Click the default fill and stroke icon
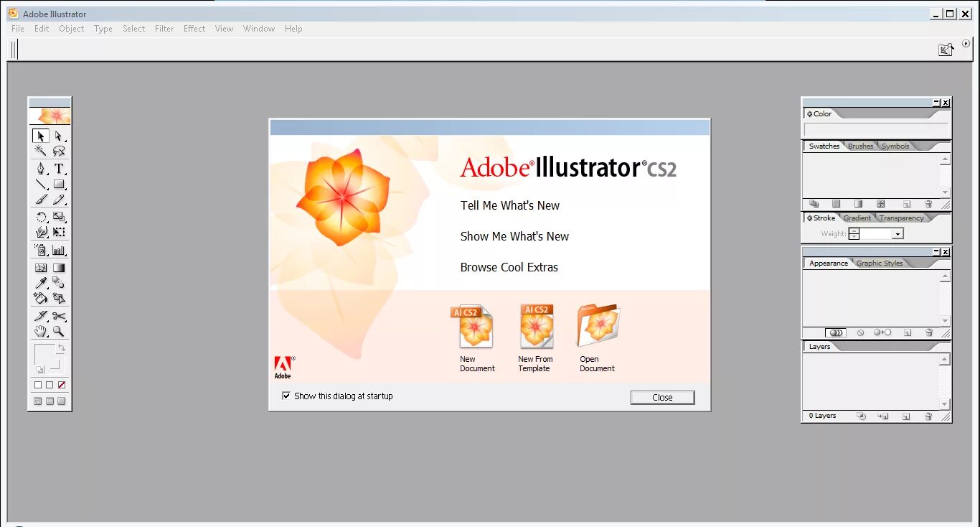This screenshot has height=527, width=980. 40,370
